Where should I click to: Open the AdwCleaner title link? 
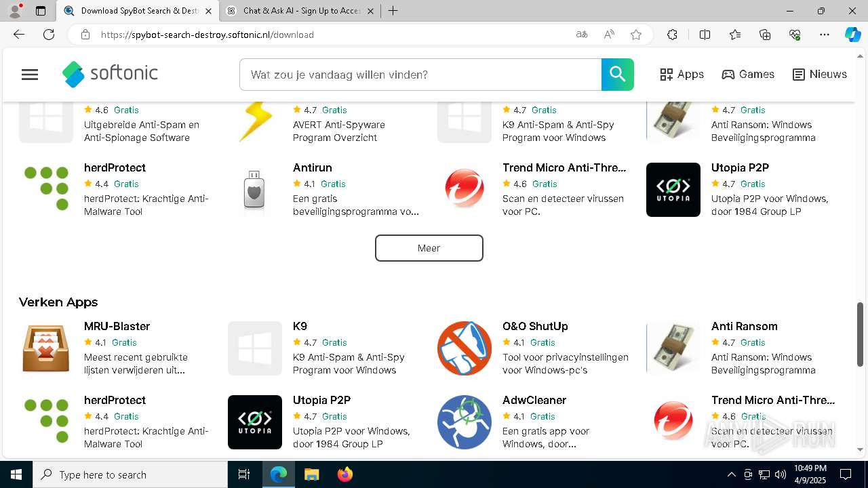(x=534, y=400)
